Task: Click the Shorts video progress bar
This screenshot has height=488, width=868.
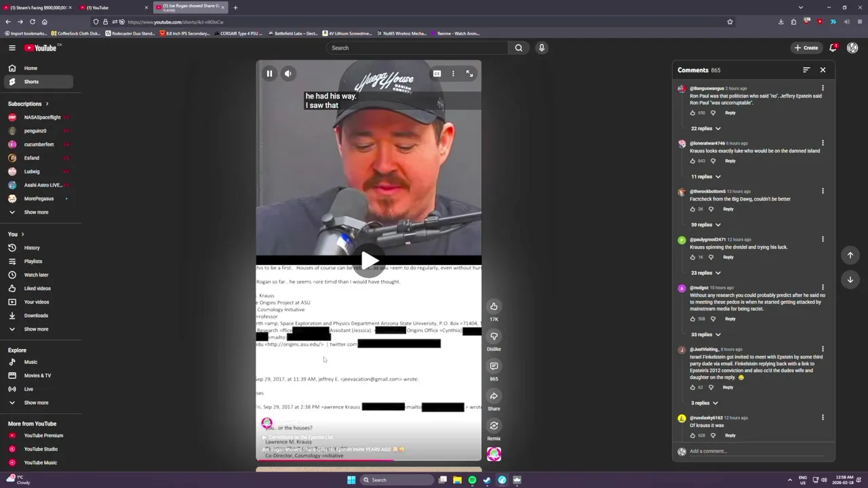Action: [368, 460]
